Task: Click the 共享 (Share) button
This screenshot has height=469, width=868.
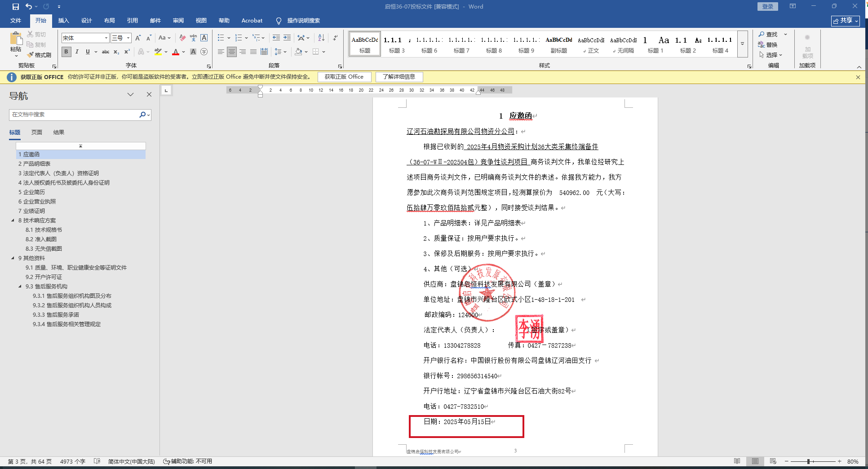Action: pos(846,21)
